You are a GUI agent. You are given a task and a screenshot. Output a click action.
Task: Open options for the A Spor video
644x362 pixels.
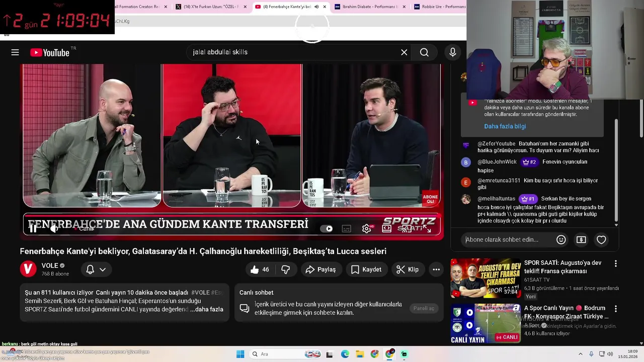[615, 309]
